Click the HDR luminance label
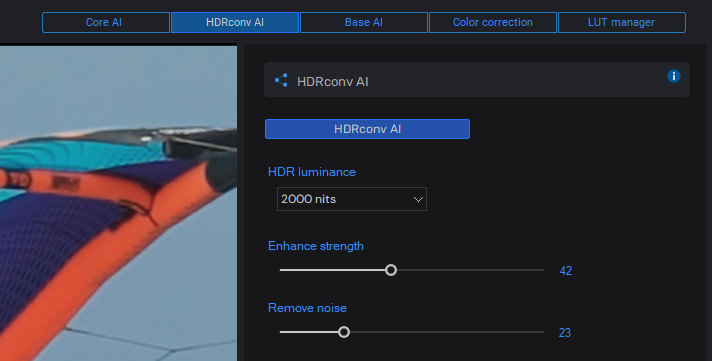The width and height of the screenshot is (712, 361). tap(312, 172)
